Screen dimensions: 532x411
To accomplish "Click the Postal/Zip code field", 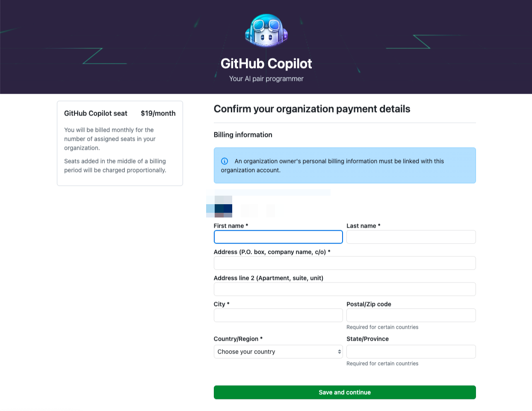I will 411,315.
